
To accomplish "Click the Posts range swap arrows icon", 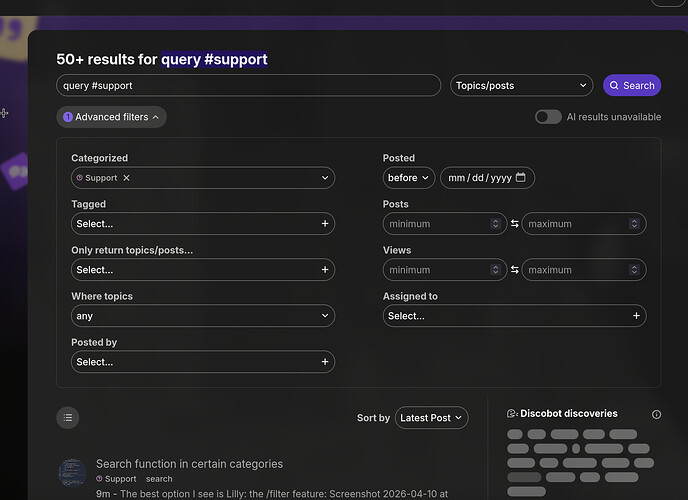I will tap(515, 224).
